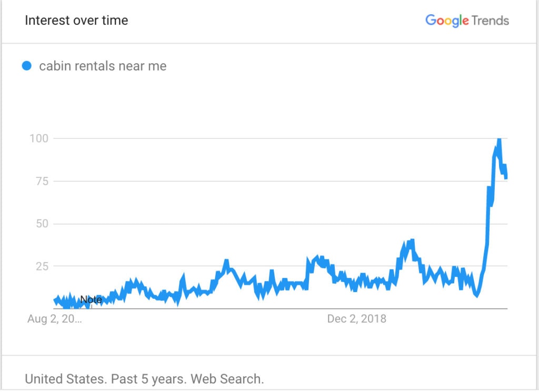This screenshot has height=392, width=539.
Task: Click the 'Dec 2, 2018' axis label
Action: 356,319
